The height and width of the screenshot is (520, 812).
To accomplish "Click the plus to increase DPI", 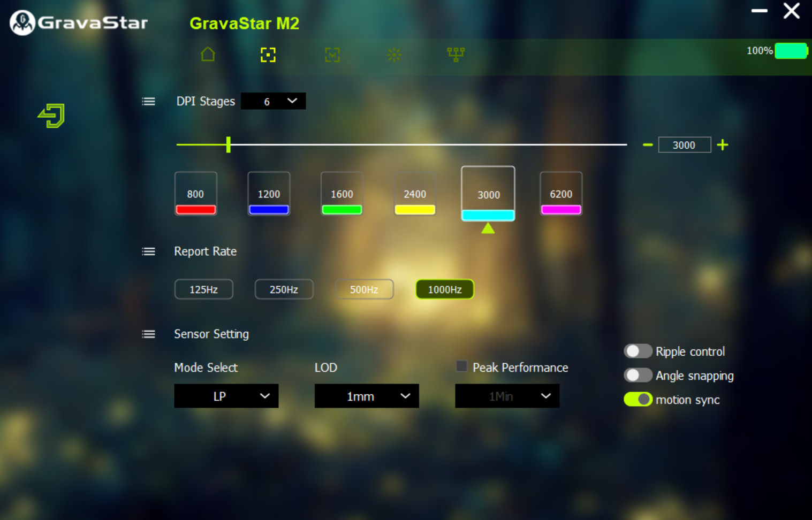I will click(723, 144).
